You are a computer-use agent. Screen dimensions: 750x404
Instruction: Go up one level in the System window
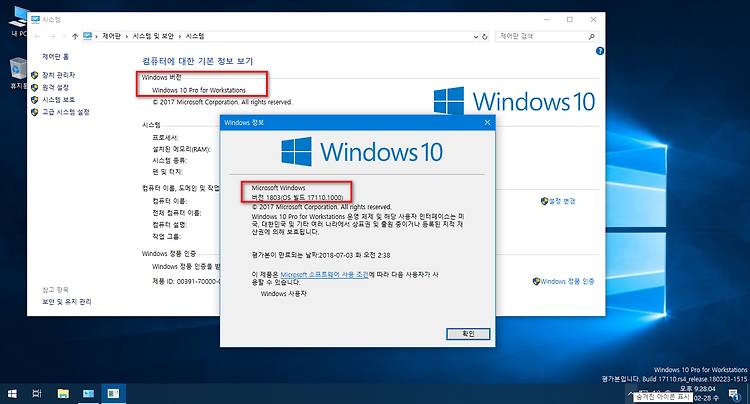point(75,36)
